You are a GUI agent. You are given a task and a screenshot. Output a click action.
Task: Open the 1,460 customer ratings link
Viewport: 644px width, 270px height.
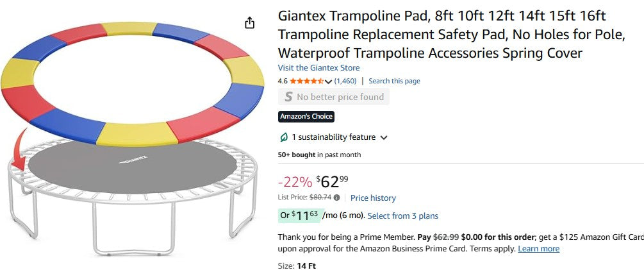[345, 81]
